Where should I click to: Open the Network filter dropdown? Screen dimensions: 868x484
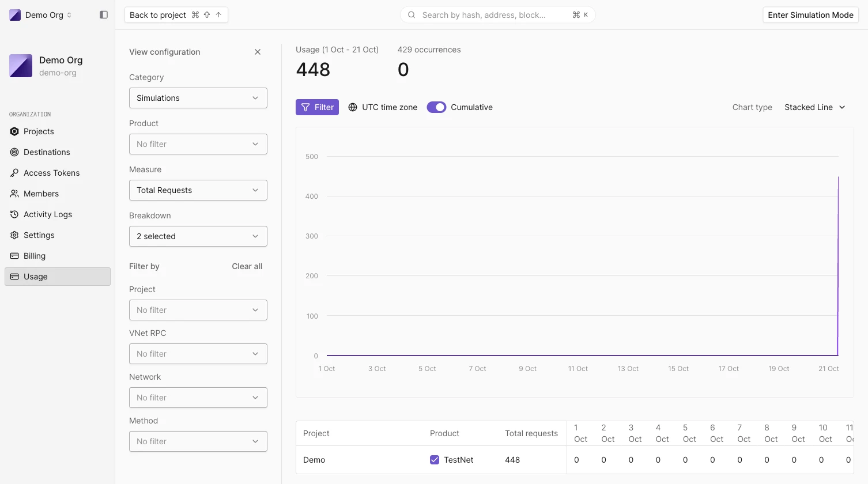tap(198, 398)
